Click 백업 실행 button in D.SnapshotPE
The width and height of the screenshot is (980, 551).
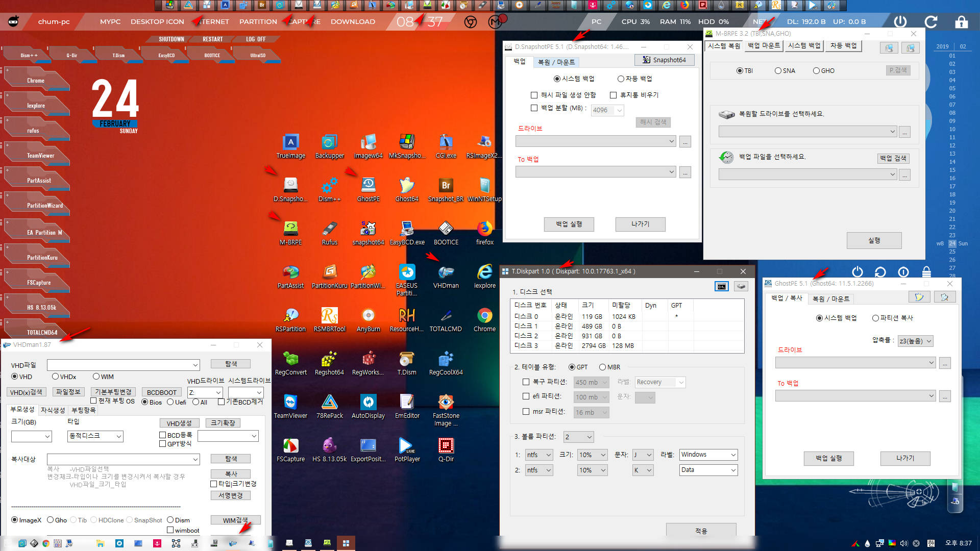click(x=569, y=224)
